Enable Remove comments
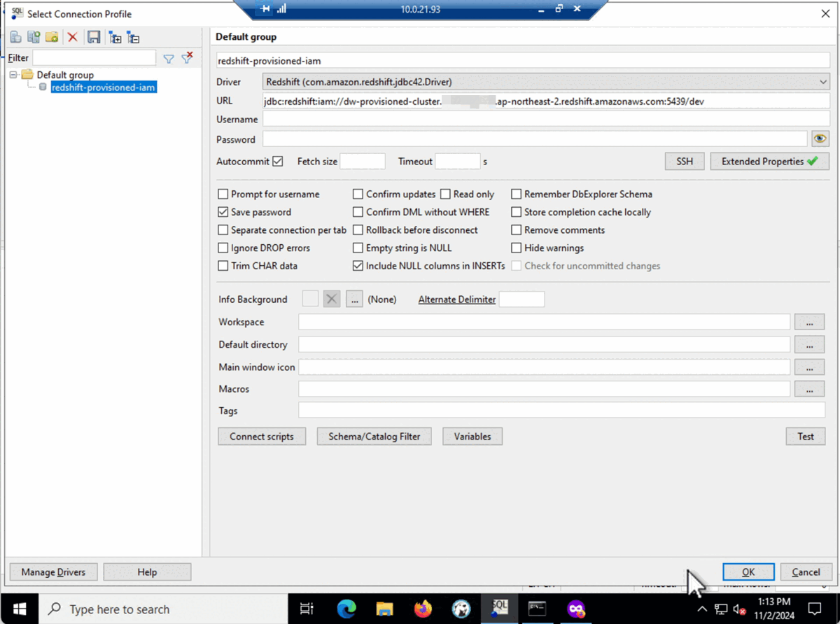 click(517, 230)
